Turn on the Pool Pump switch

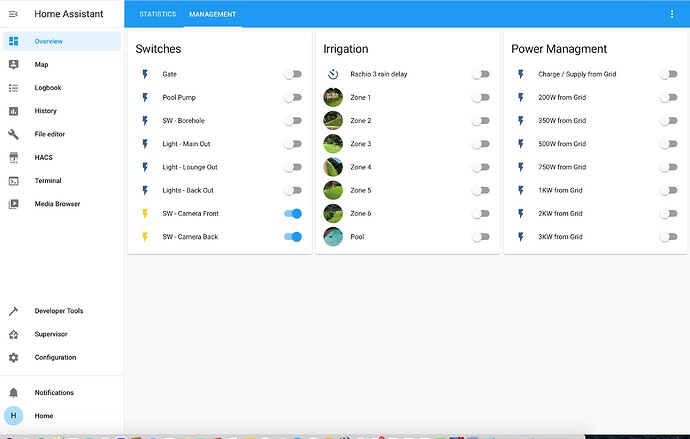tap(293, 98)
